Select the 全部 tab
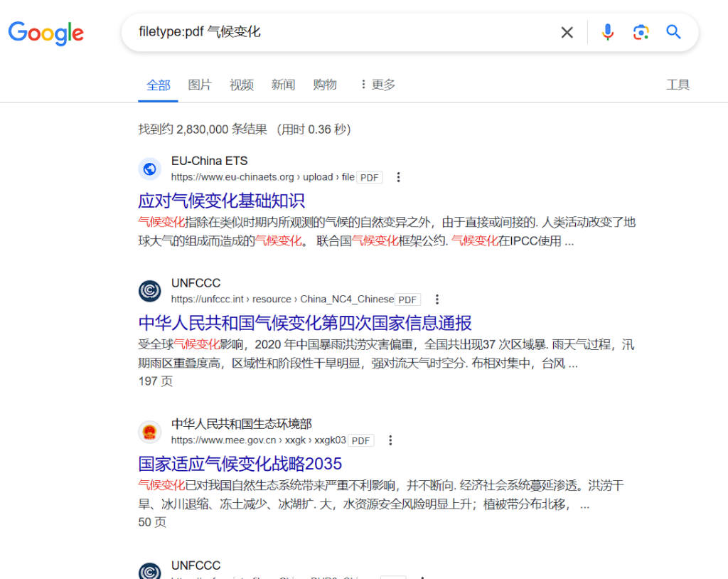The height and width of the screenshot is (579, 728). [159, 85]
